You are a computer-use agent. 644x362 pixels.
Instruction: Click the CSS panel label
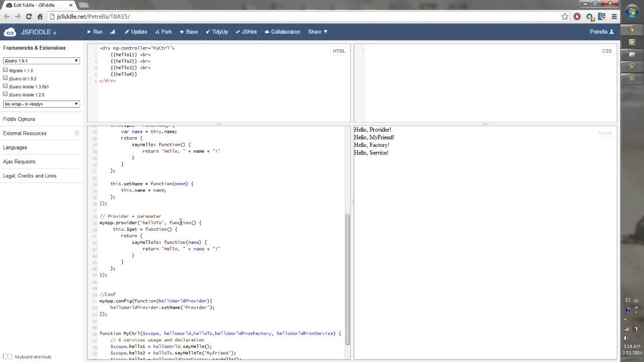607,51
